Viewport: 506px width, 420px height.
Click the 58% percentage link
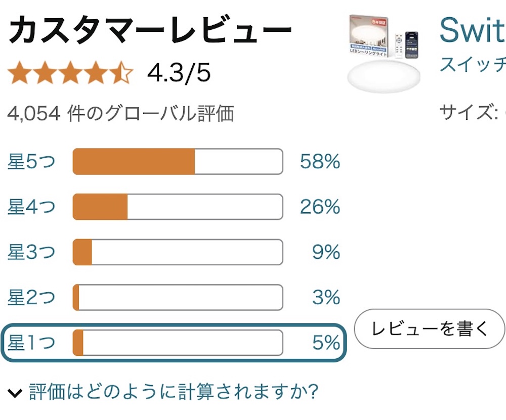click(320, 162)
